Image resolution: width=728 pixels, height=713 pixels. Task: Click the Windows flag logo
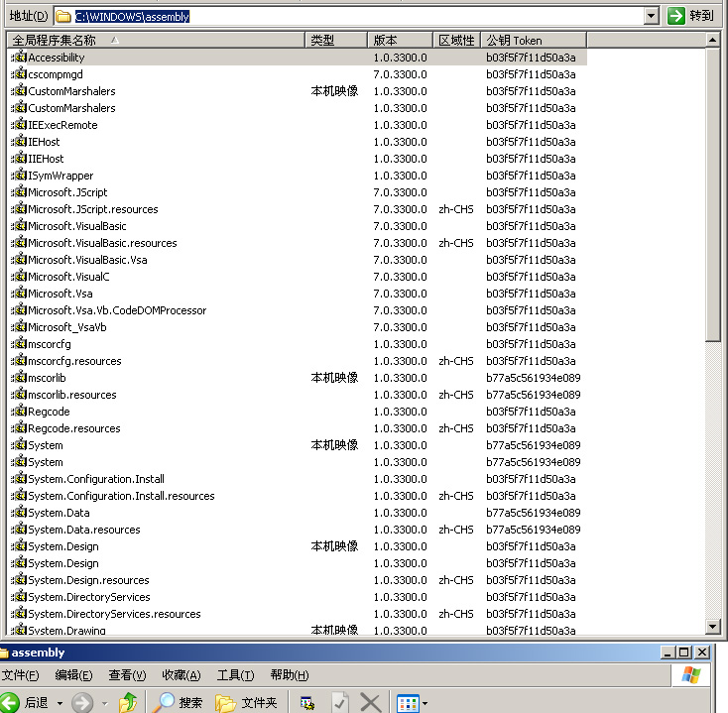(691, 675)
